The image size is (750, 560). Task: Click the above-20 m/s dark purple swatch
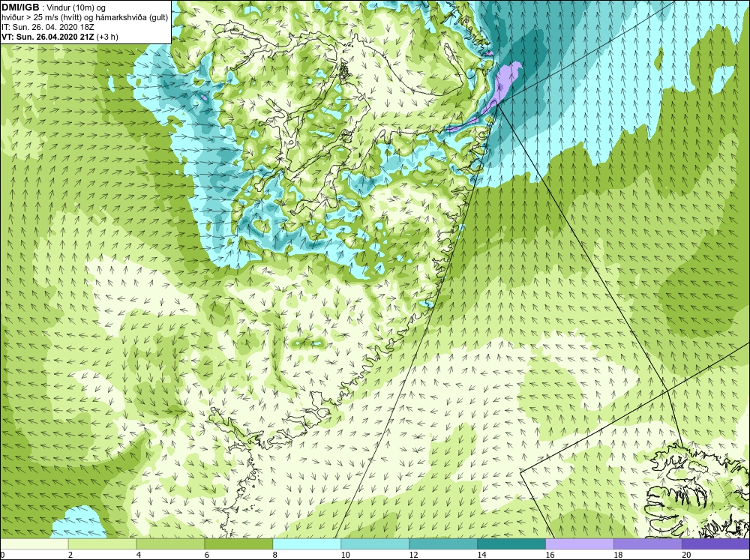click(x=715, y=544)
